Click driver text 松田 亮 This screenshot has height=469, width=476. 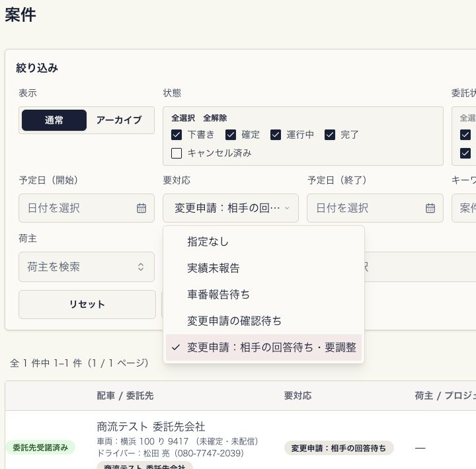coord(156,453)
